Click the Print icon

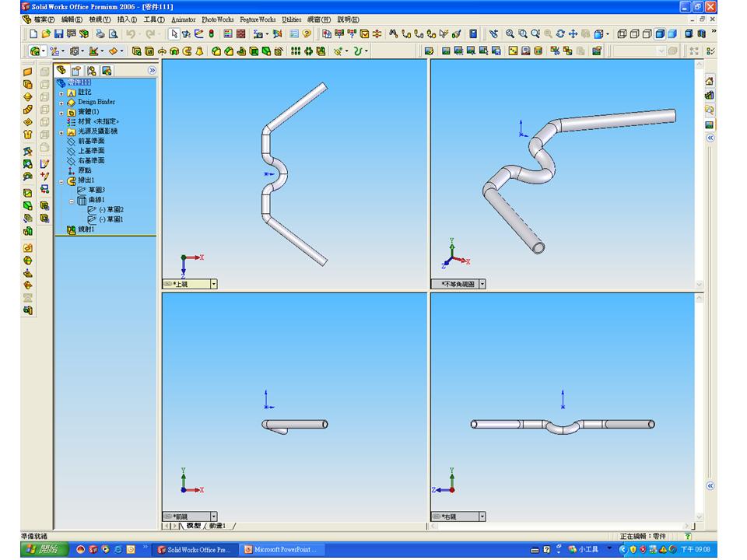click(100, 33)
